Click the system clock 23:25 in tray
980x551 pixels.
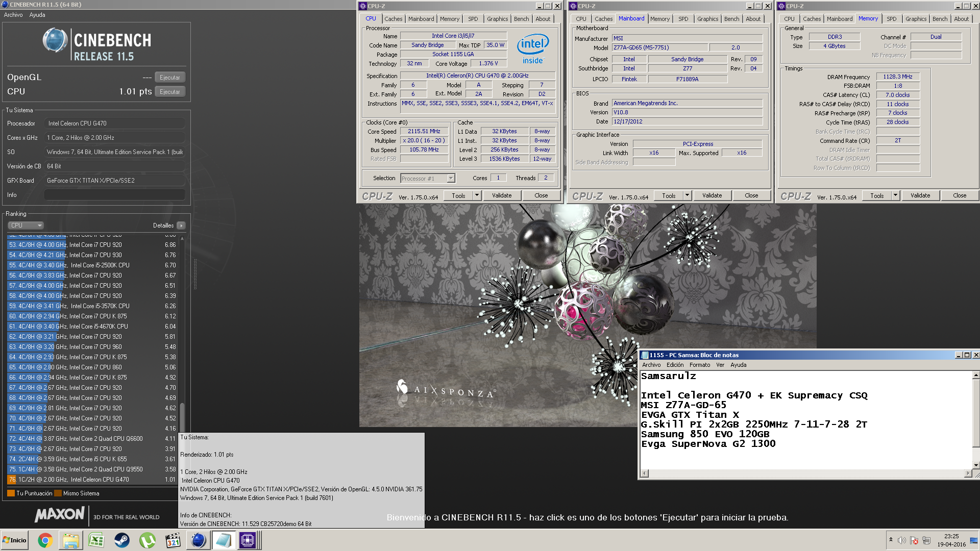click(951, 536)
